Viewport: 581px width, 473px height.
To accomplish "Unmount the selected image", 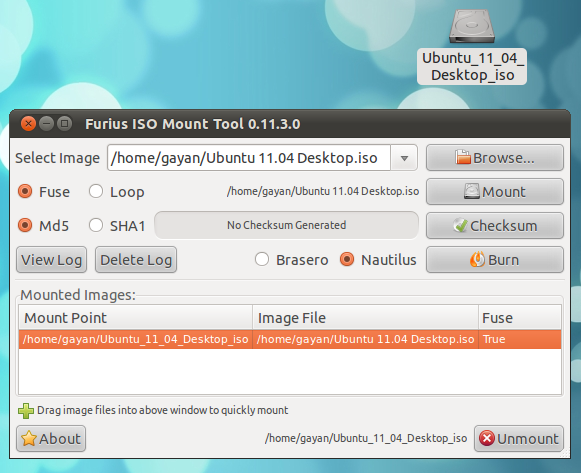I will (x=519, y=439).
